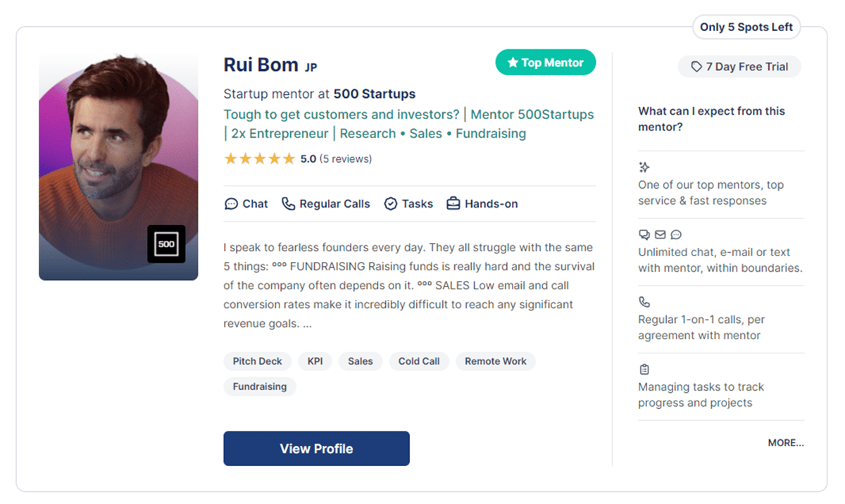The width and height of the screenshot is (845, 504).
Task: Click the Top Mentor badge
Action: [546, 63]
